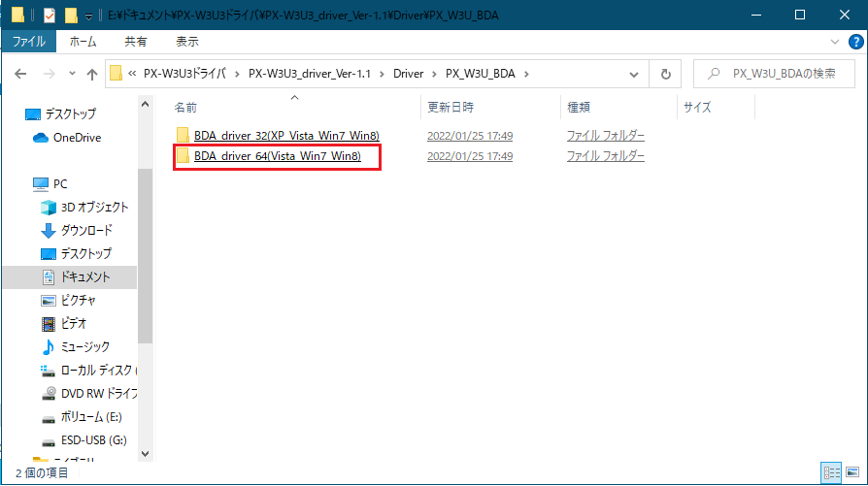The height and width of the screenshot is (486, 868).
Task: Expand the ribbon with the chevron
Action: [837, 43]
